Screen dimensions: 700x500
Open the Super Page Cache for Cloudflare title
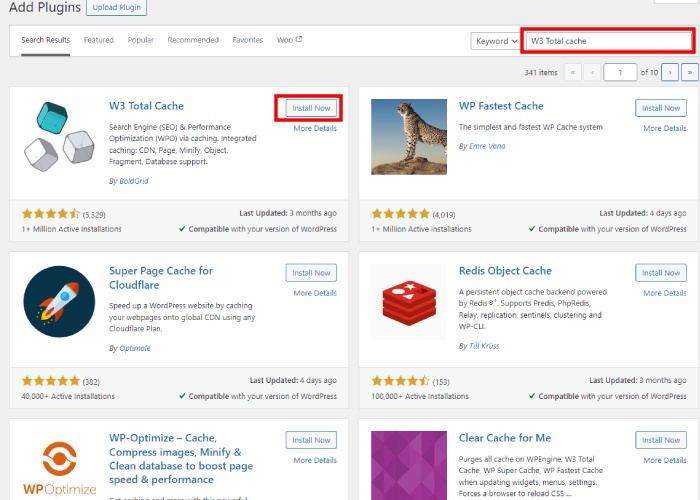(x=161, y=278)
